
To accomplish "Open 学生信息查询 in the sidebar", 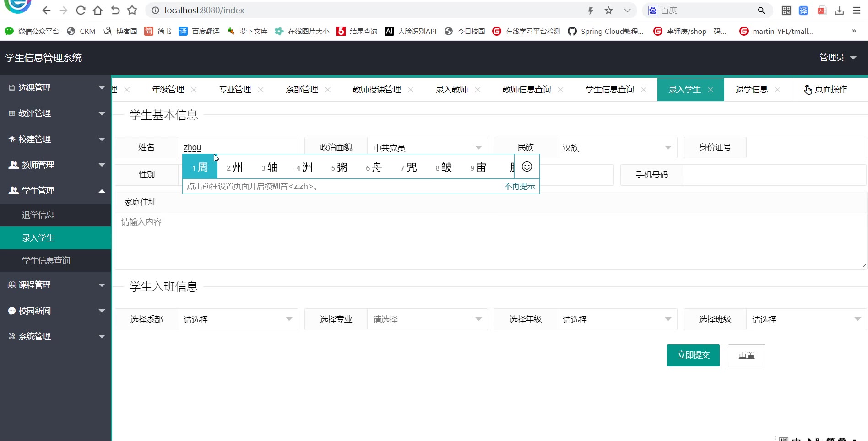I will pos(55,261).
